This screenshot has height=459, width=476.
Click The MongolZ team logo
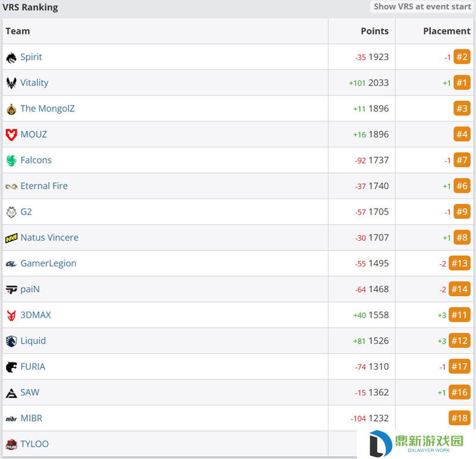pos(11,109)
